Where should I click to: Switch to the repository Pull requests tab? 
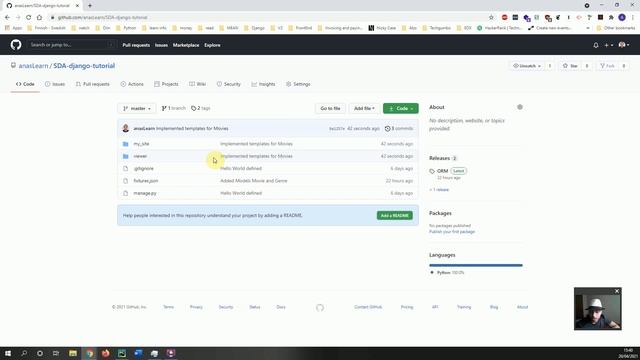tap(93, 84)
